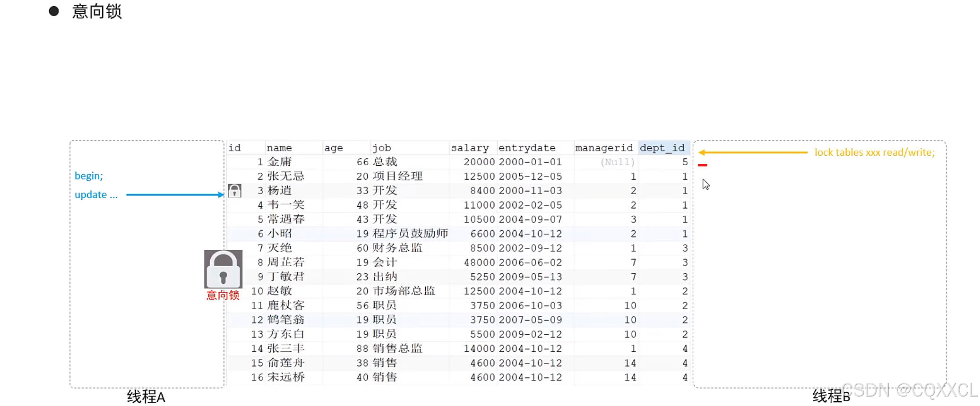Select the name cell 小昭
This screenshot has height=406, width=980.
[x=280, y=234]
